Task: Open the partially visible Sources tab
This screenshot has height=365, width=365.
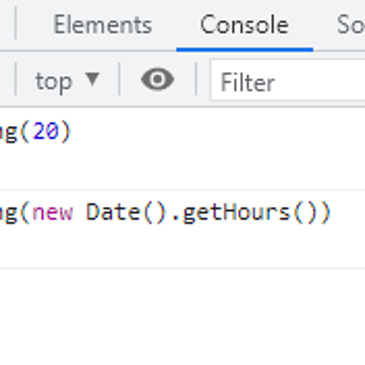Action: 351,25
